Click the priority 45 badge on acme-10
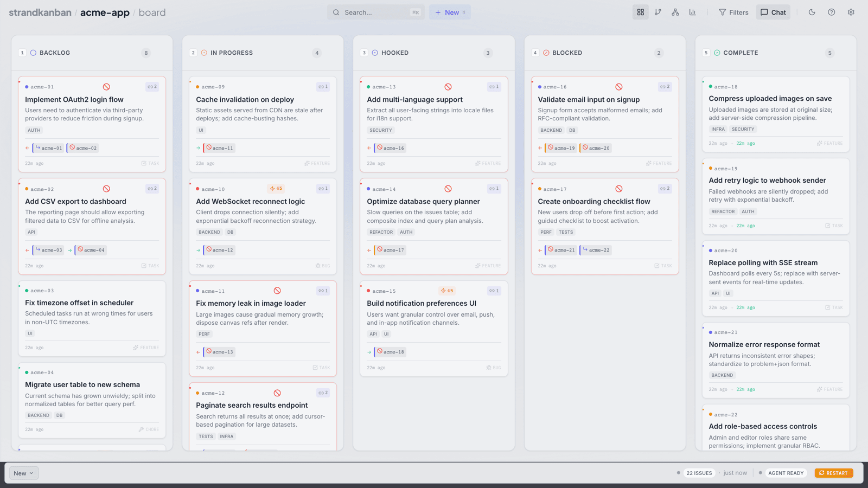 point(276,189)
